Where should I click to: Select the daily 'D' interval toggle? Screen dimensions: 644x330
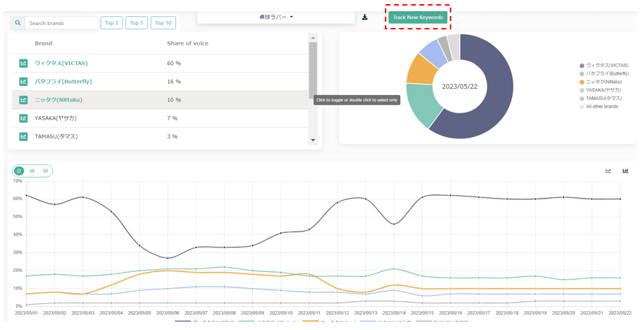(x=19, y=171)
